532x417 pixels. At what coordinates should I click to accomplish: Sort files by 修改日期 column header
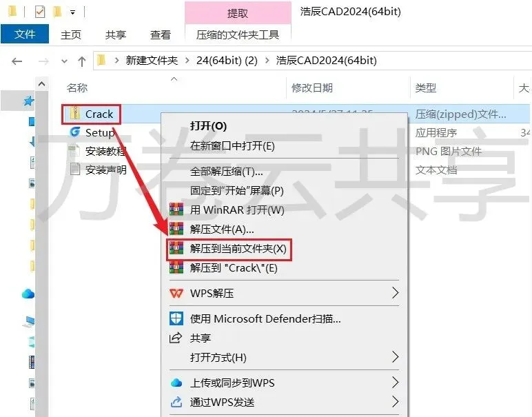click(311, 88)
